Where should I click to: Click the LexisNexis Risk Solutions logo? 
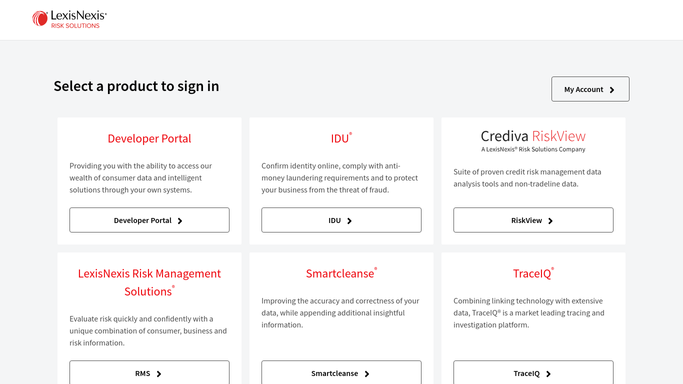(69, 19)
